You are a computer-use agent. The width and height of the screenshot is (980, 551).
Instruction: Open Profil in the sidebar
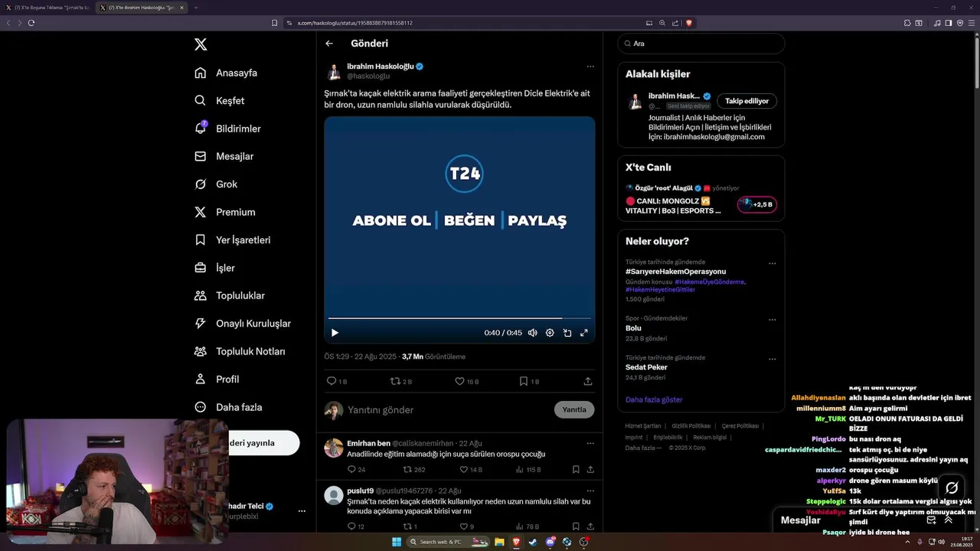tap(217, 379)
